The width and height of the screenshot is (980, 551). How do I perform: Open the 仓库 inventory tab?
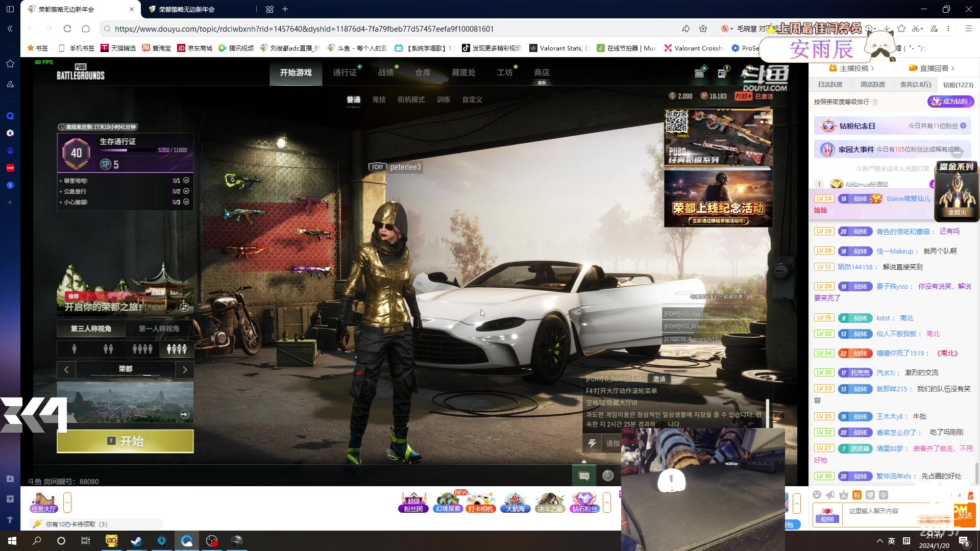pyautogui.click(x=423, y=72)
